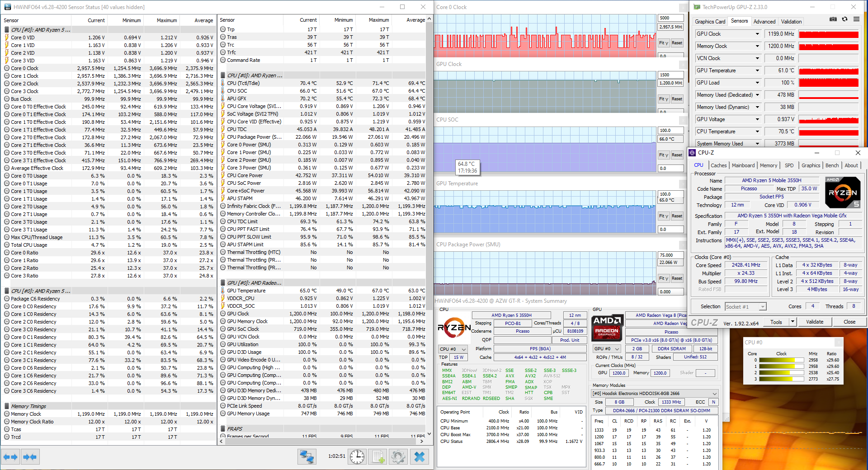Open the GPU Voltage dropdown in GPU-Z
The height and width of the screenshot is (470, 868).
pos(758,119)
